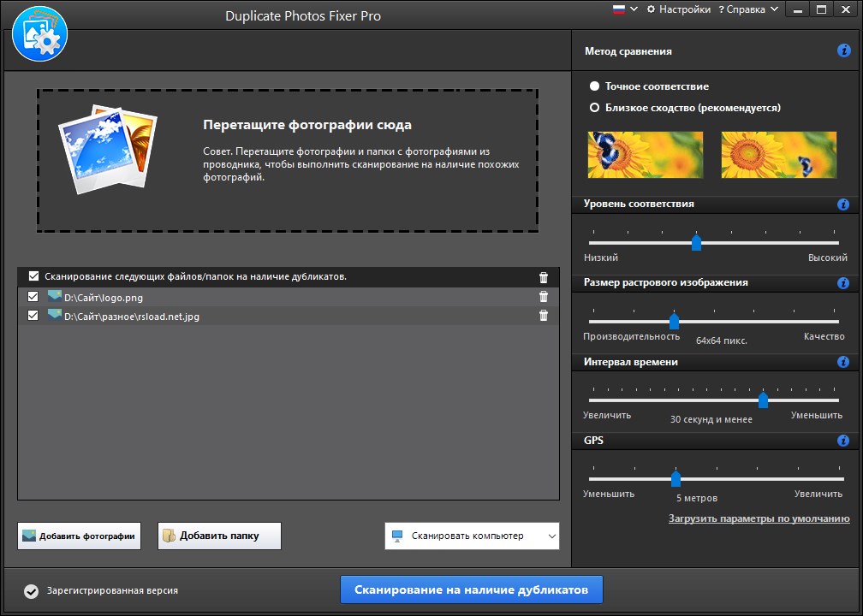
Task: Uncheck the checkbox next to logo.png
Action: 33,296
